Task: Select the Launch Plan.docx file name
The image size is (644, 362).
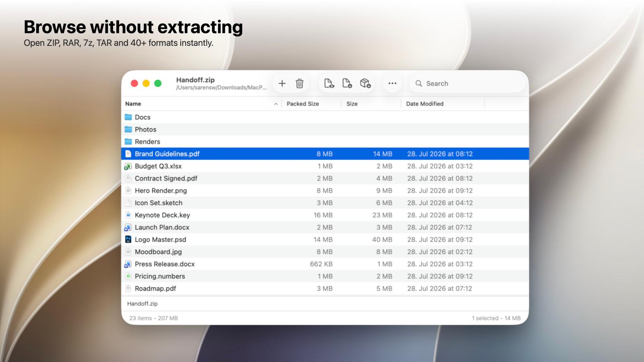Action: pos(162,227)
